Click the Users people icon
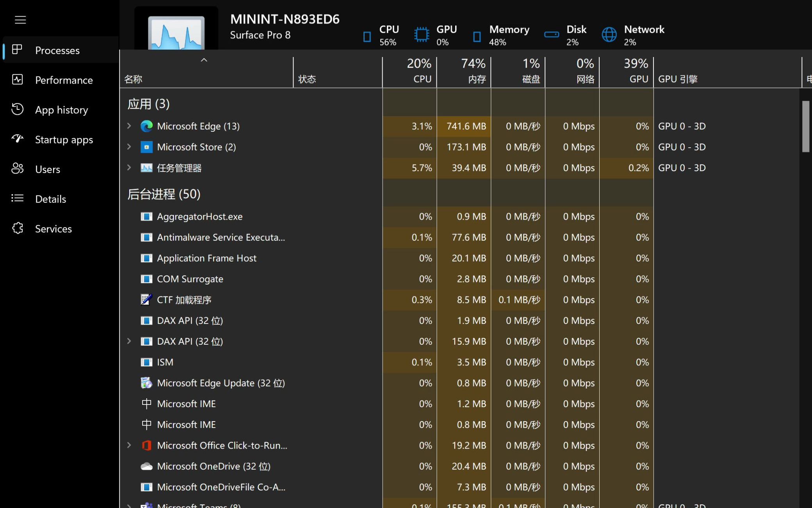Viewport: 812px width, 508px height. pyautogui.click(x=18, y=169)
